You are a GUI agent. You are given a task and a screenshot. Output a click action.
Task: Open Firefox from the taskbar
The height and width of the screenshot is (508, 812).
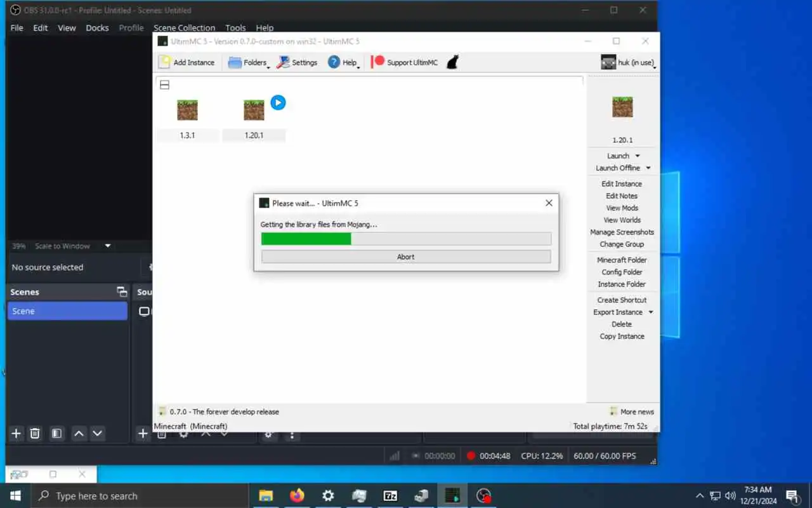tap(297, 496)
